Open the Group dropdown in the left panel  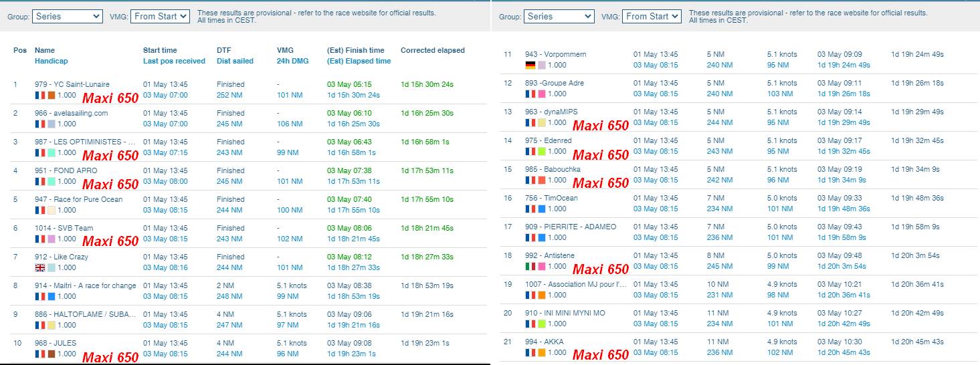(x=68, y=16)
